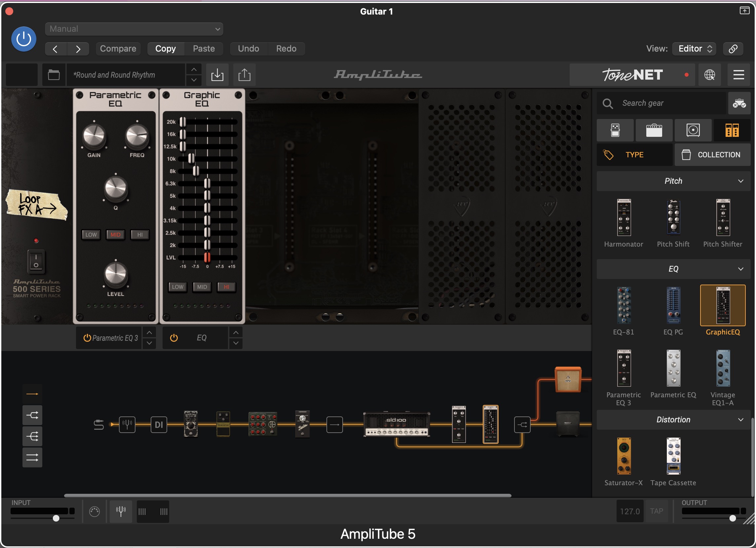Toggle the Graphic EQ LOW range button
Viewport: 756px width, 548px height.
tap(177, 287)
